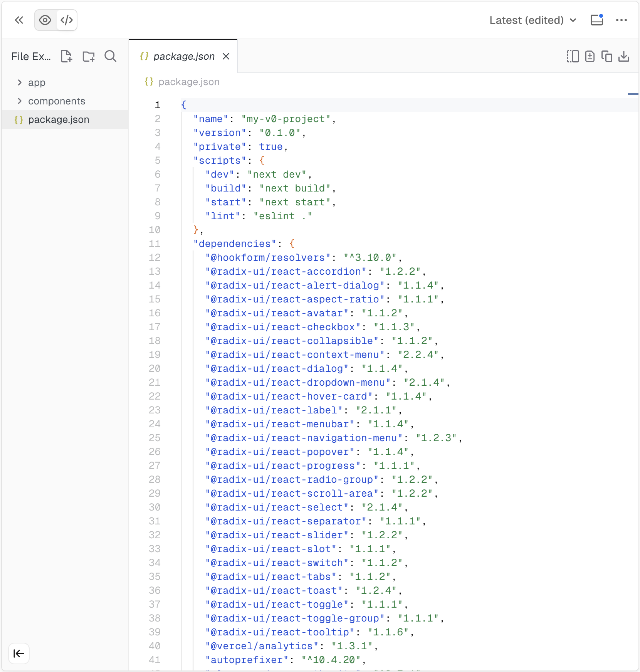Click the "eslint ." lint script value
Image resolution: width=640 pixels, height=672 pixels.
[283, 216]
